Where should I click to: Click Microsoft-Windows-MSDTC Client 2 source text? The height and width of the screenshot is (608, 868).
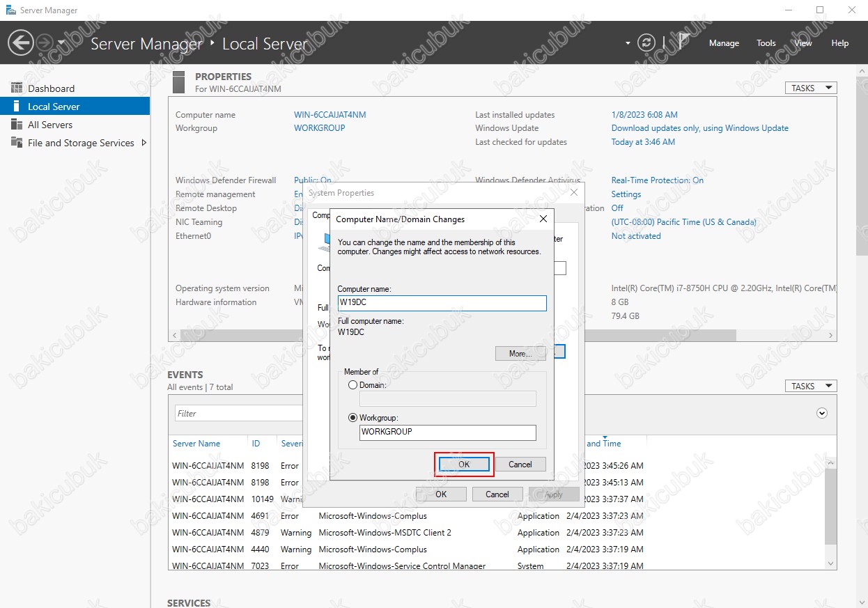(x=385, y=533)
